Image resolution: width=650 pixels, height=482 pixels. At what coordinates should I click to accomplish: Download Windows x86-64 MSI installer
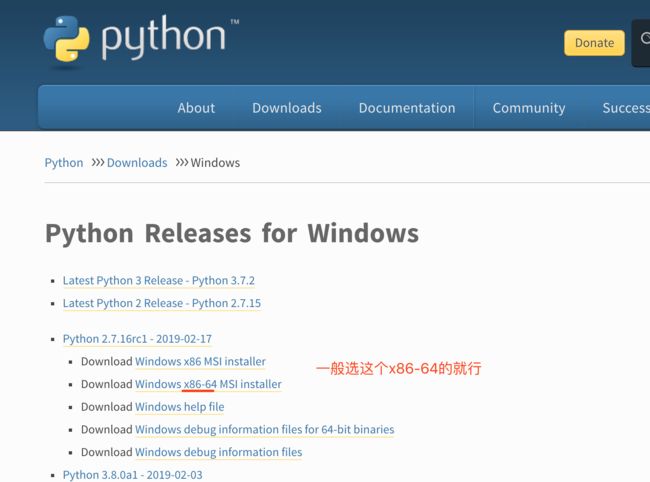pos(208,384)
